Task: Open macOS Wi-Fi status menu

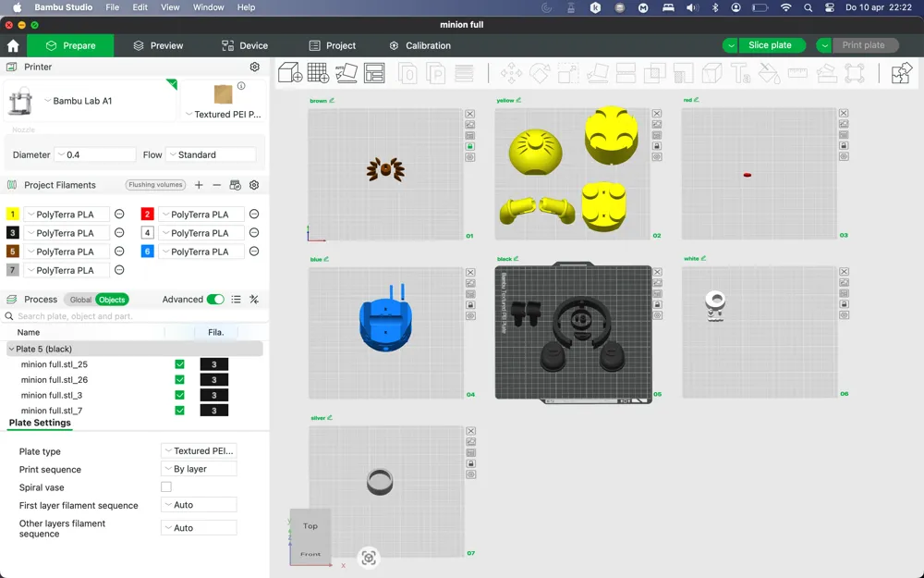Action: [x=785, y=7]
